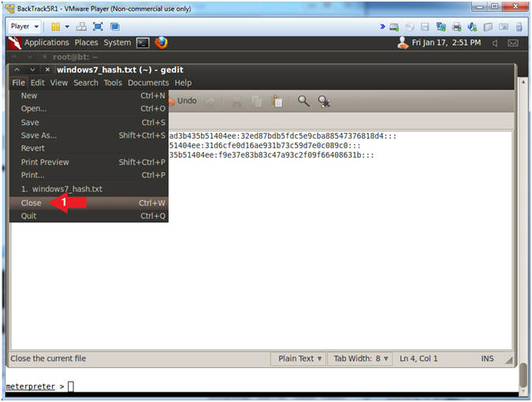The height and width of the screenshot is (402, 532).
Task: Choose Quit from the File menu
Action: [x=89, y=216]
